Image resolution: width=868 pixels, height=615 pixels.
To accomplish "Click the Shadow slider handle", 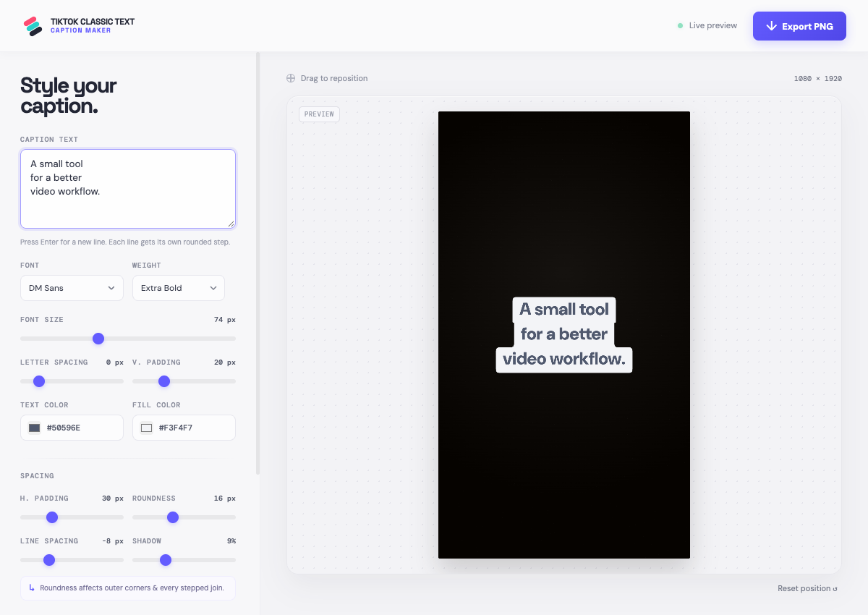I will click(166, 560).
